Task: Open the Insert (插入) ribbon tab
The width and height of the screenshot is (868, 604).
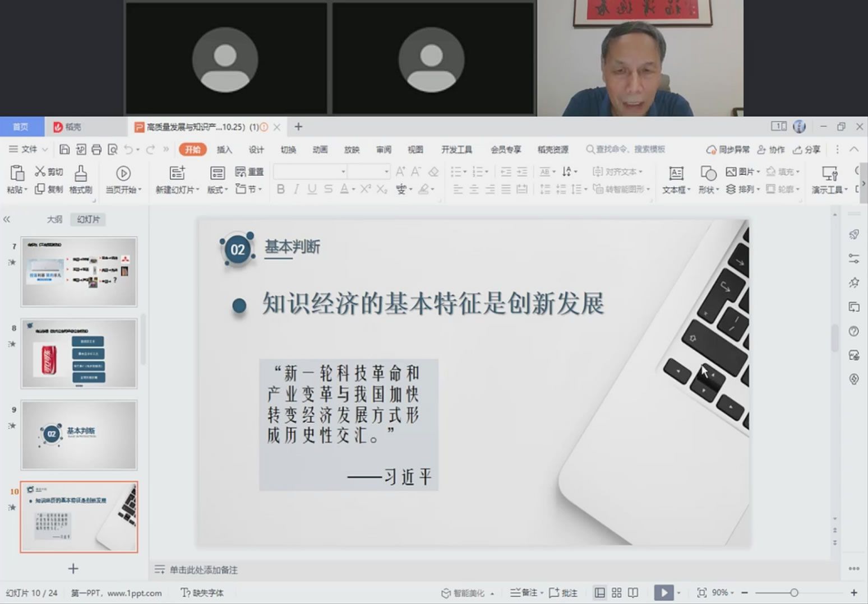Action: (224, 150)
